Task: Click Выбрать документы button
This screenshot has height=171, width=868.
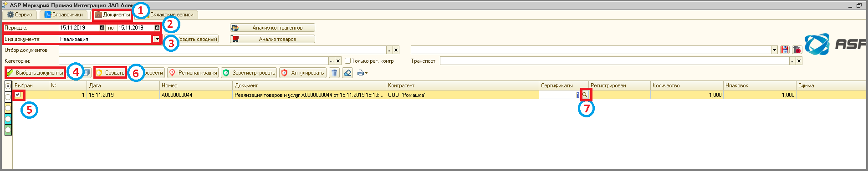Action: click(x=35, y=73)
